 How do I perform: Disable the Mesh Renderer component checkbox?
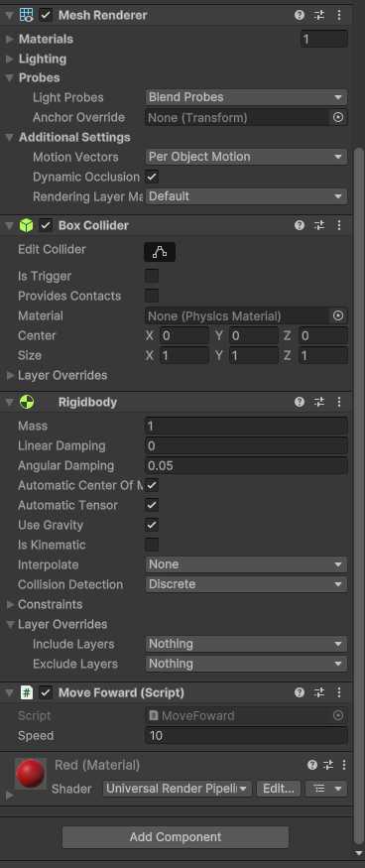tap(46, 15)
